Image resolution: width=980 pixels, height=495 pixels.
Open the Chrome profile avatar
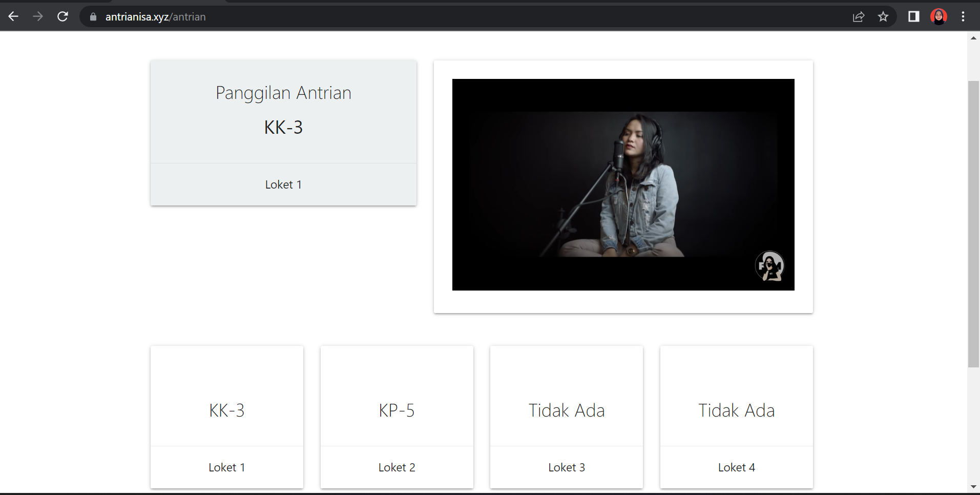pos(939,17)
